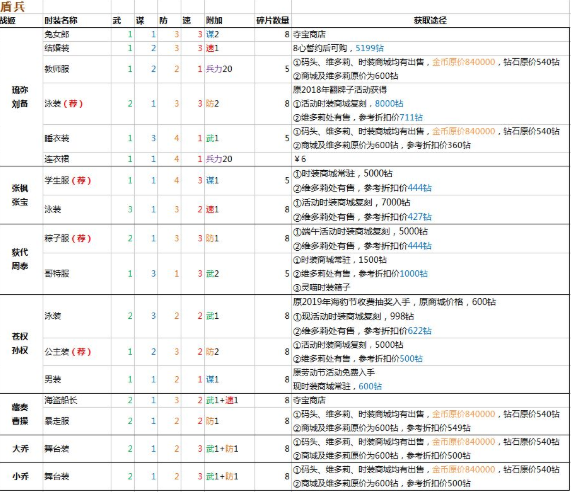This screenshot has width=573, height=493.
Task: Click the 灵喵时装箱子 line
Action: pyautogui.click(x=322, y=287)
